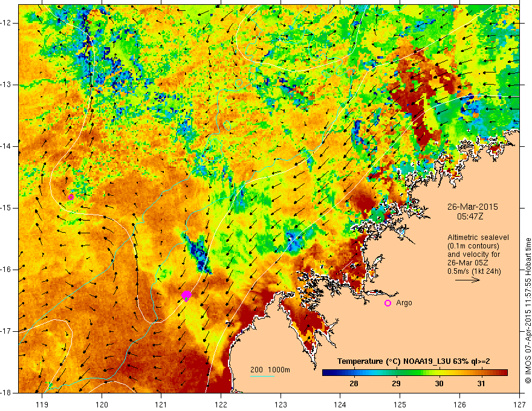Click the IMOS copyright timestamp text
This screenshot has width=532, height=411.
pos(528,311)
